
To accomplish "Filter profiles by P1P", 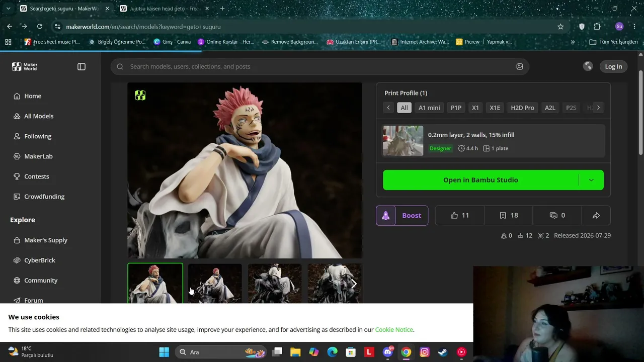I will (x=456, y=108).
